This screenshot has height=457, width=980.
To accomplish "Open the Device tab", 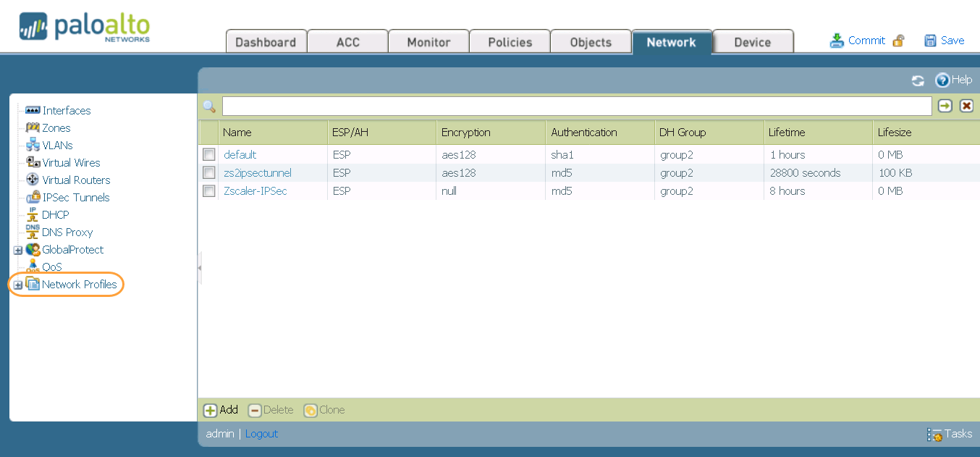I will pyautogui.click(x=752, y=41).
